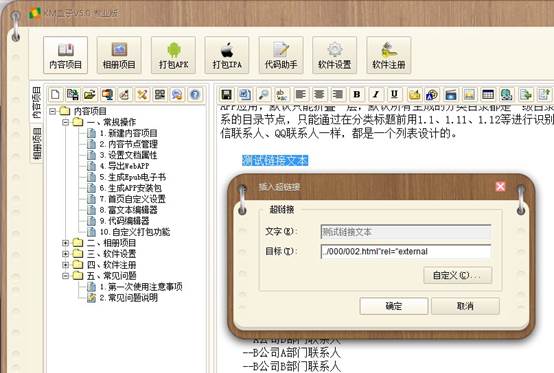554x373 pixels.
Task: Open the 相册项目 main toolbar button
Action: (119, 55)
